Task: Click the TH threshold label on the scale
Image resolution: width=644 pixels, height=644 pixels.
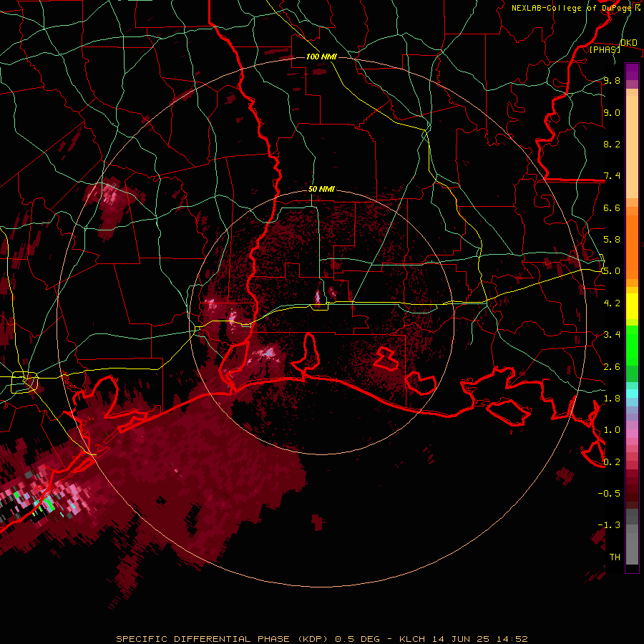Action: [x=615, y=557]
